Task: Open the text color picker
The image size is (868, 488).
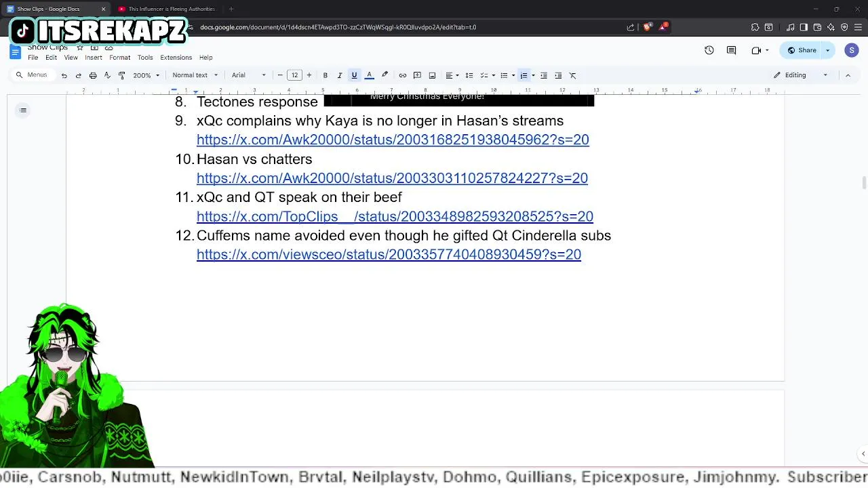Action: tap(369, 75)
